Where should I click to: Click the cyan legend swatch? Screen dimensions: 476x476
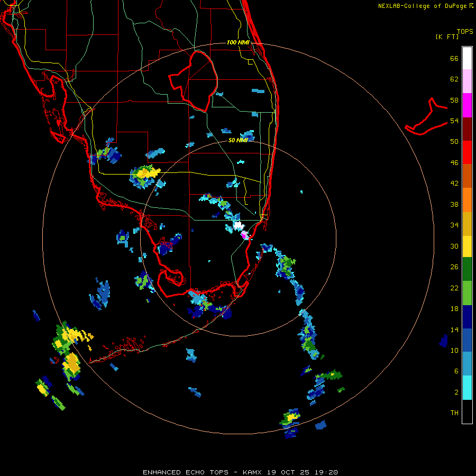point(467,388)
